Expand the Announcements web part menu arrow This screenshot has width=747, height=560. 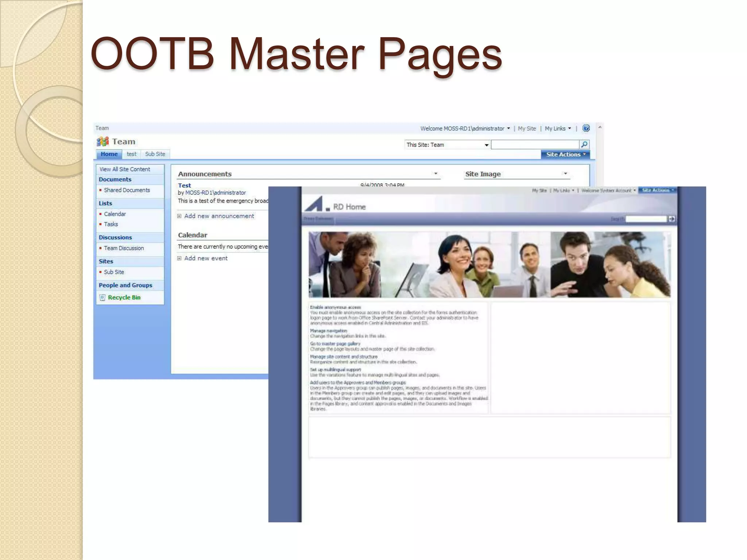tap(436, 174)
